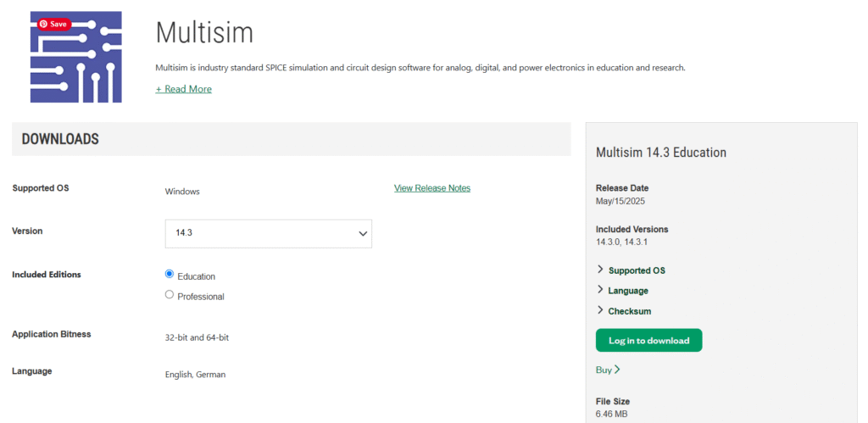The width and height of the screenshot is (868, 423).
Task: Expand the Checksum details
Action: 630,311
